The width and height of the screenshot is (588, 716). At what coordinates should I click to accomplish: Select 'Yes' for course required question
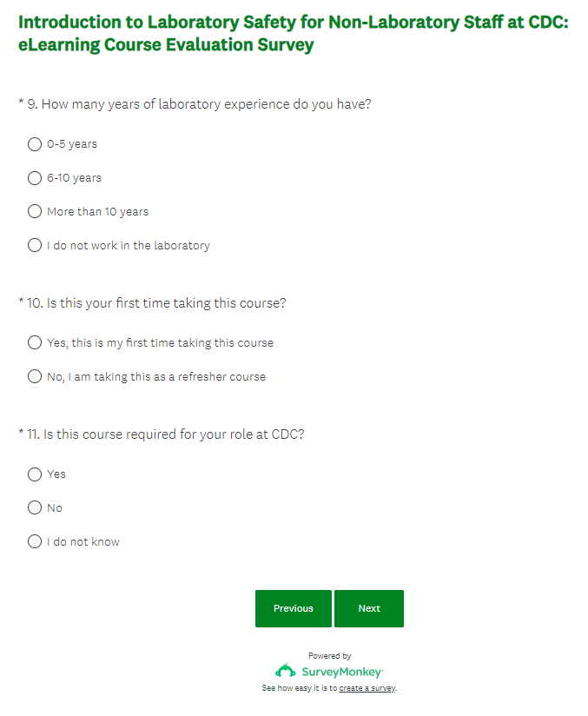coord(35,474)
